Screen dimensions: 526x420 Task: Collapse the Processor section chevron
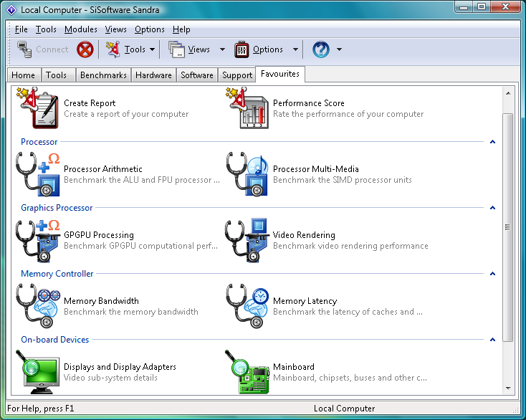point(492,142)
